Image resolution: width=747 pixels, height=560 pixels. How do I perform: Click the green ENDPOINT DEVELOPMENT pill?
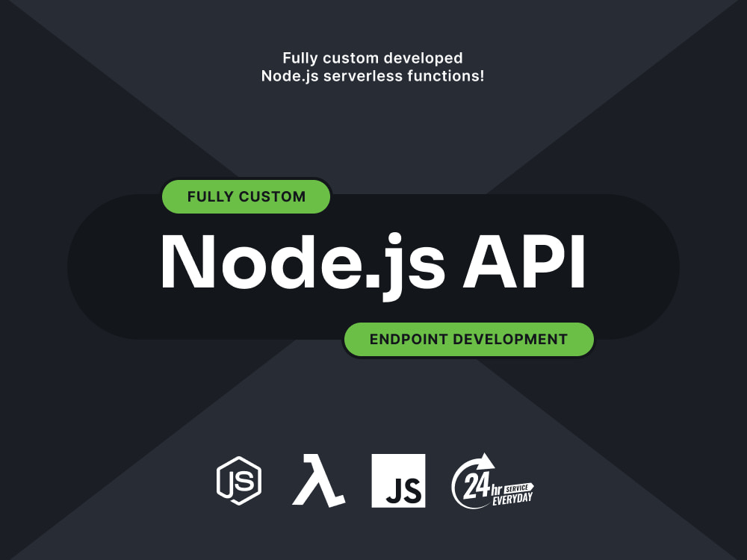click(x=469, y=339)
